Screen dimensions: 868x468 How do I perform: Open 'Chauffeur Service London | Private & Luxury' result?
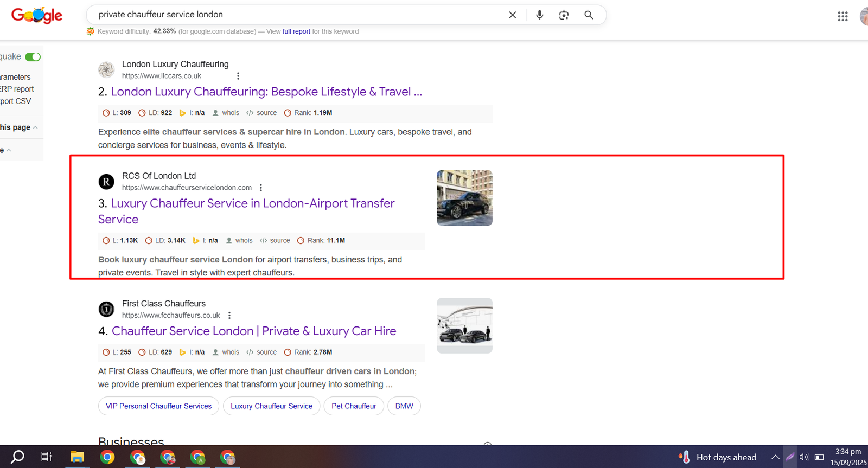click(254, 331)
